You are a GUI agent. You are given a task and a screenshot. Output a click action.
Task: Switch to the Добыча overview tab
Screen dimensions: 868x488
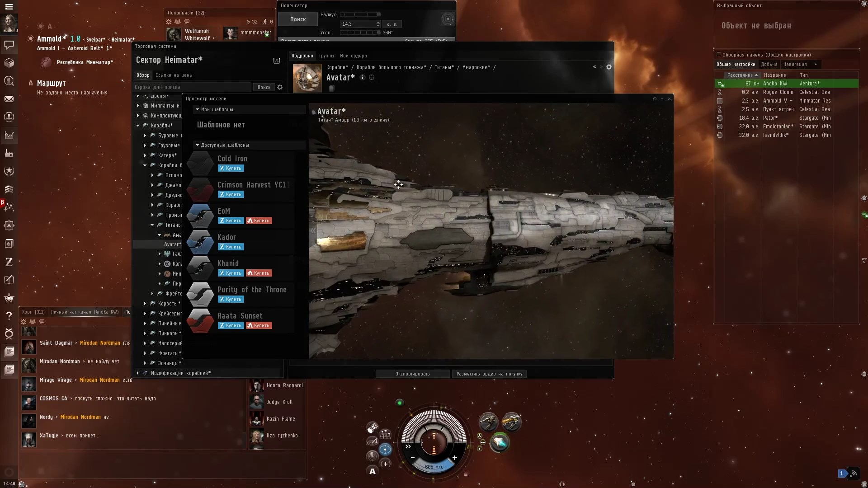(x=769, y=64)
